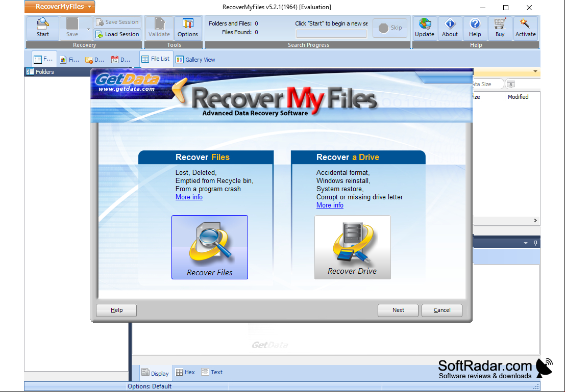The height and width of the screenshot is (392, 565).
Task: Open the preview panel dropdown arrow
Action: 525,243
